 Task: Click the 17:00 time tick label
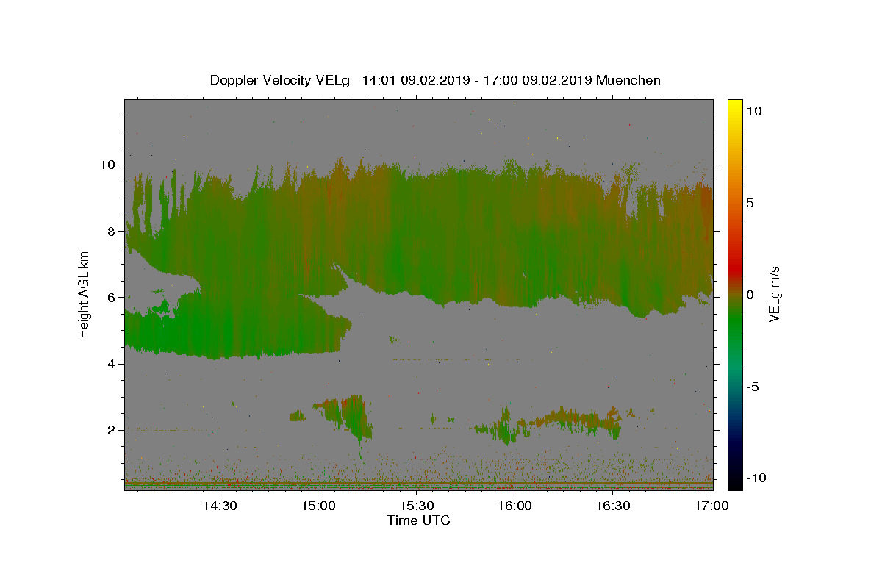[x=711, y=506]
